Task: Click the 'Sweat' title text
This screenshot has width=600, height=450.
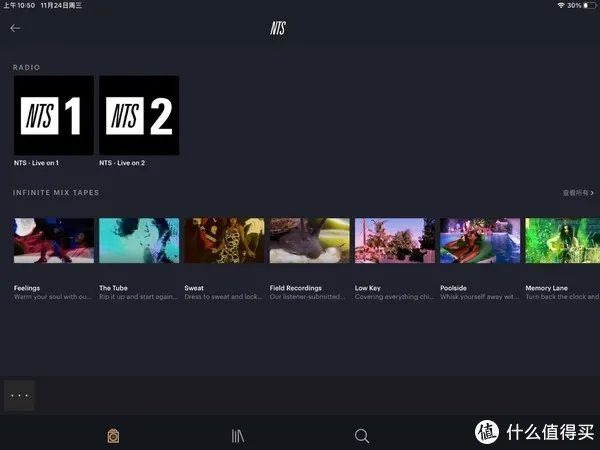Action: (x=194, y=288)
